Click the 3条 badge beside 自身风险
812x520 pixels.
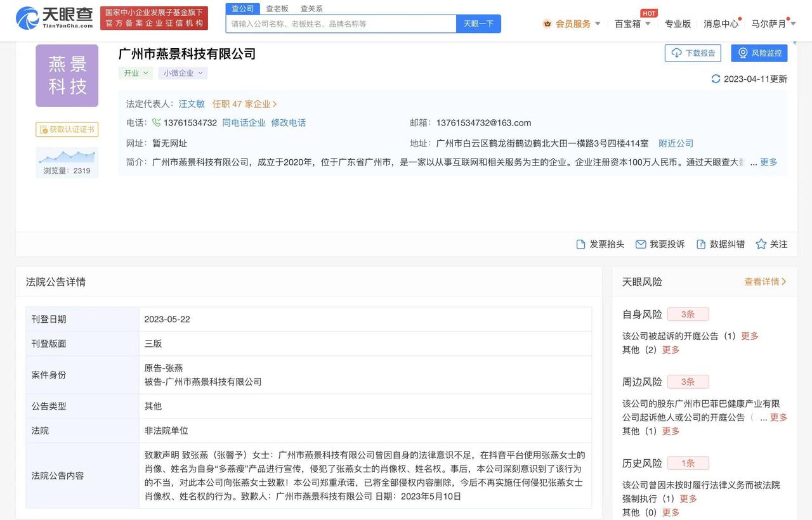(x=688, y=314)
